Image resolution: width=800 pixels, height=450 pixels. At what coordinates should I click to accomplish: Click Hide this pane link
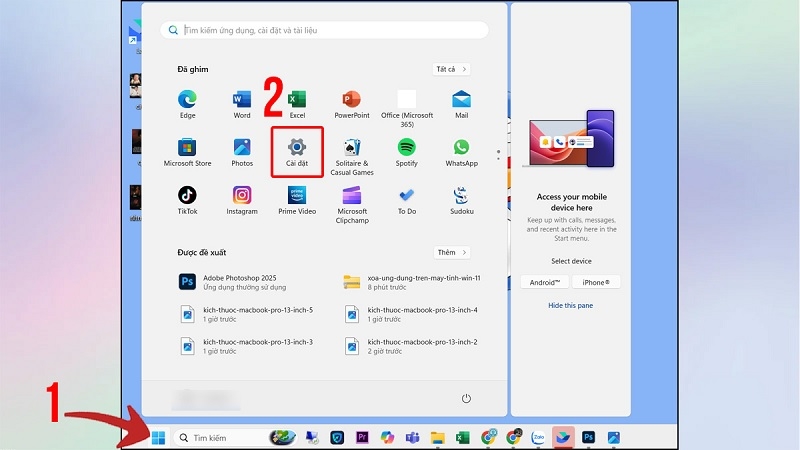[x=570, y=305]
